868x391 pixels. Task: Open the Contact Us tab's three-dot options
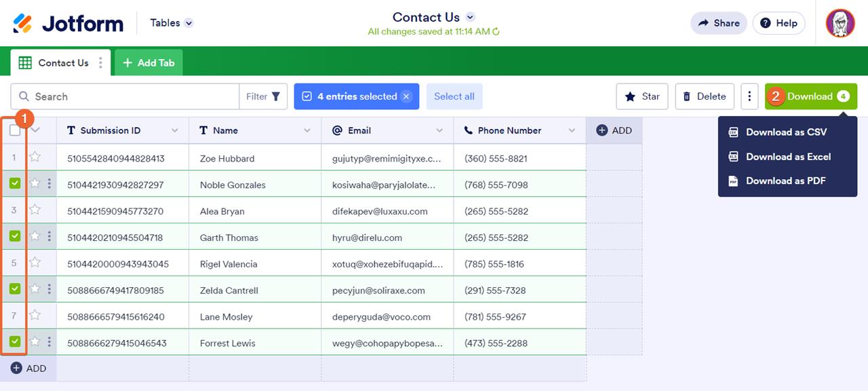101,63
